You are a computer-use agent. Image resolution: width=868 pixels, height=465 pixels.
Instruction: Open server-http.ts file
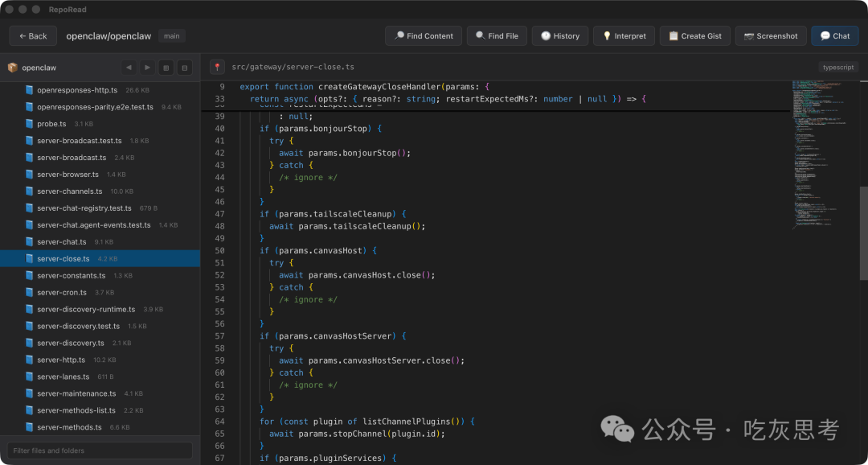(x=100, y=360)
